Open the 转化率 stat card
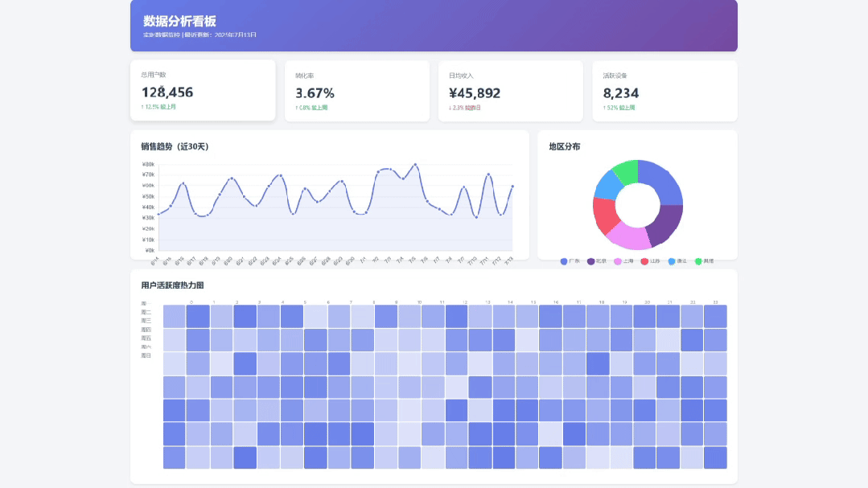The height and width of the screenshot is (488, 868). click(x=356, y=91)
